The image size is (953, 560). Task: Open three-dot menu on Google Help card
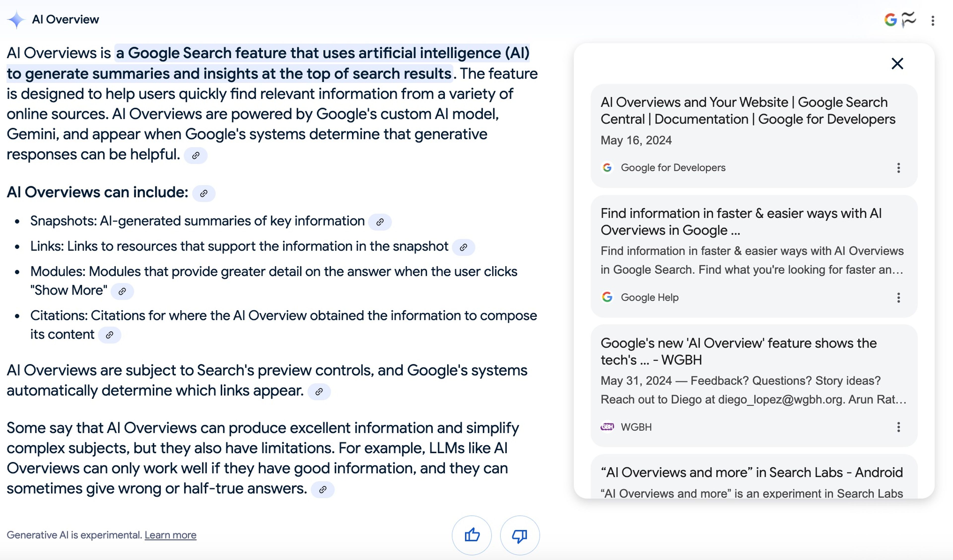899,297
